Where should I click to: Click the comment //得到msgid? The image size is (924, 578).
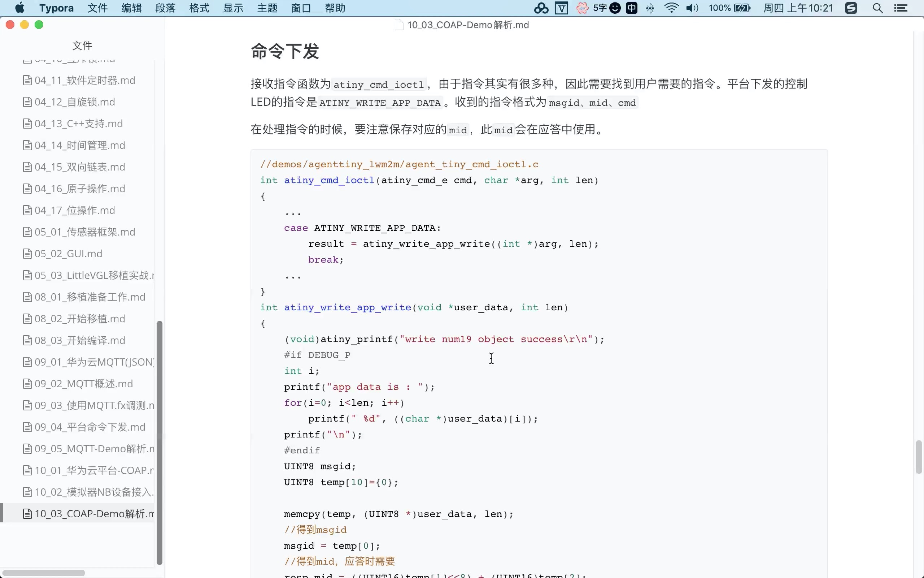point(315,530)
